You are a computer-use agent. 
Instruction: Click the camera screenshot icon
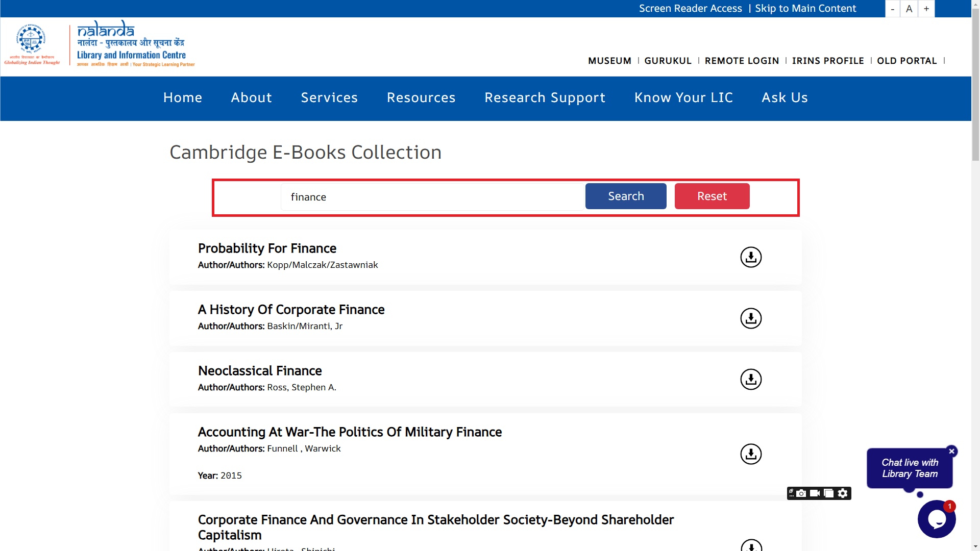(x=801, y=493)
